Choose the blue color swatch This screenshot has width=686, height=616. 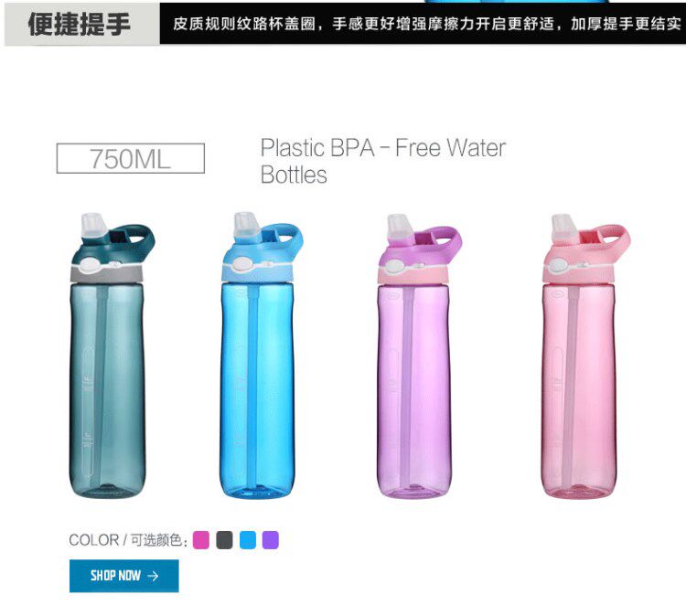[248, 540]
